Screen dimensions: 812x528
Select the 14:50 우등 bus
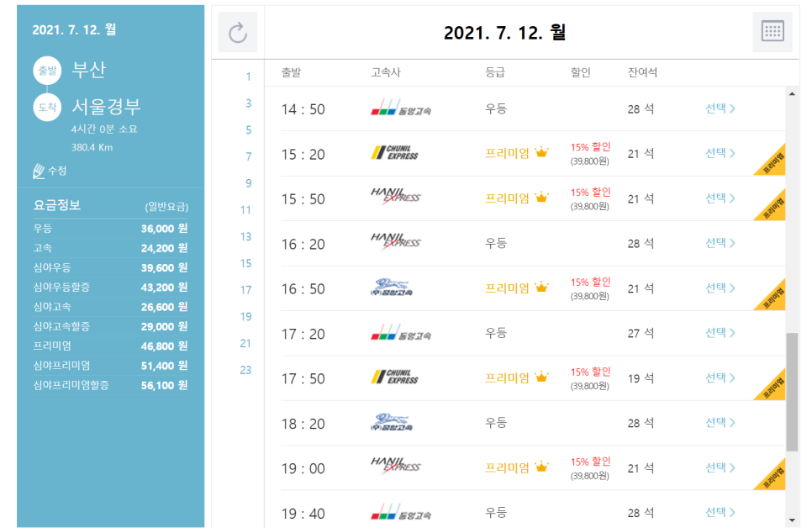pos(720,108)
